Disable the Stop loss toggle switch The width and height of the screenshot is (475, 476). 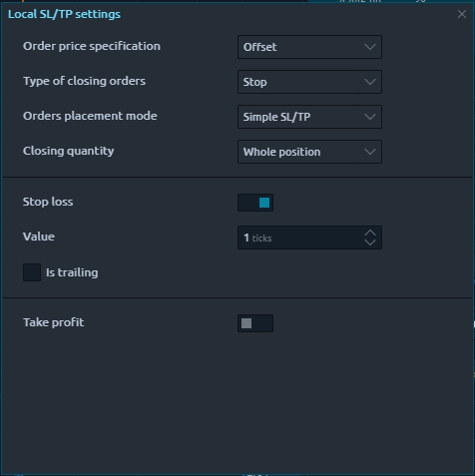pyautogui.click(x=255, y=203)
